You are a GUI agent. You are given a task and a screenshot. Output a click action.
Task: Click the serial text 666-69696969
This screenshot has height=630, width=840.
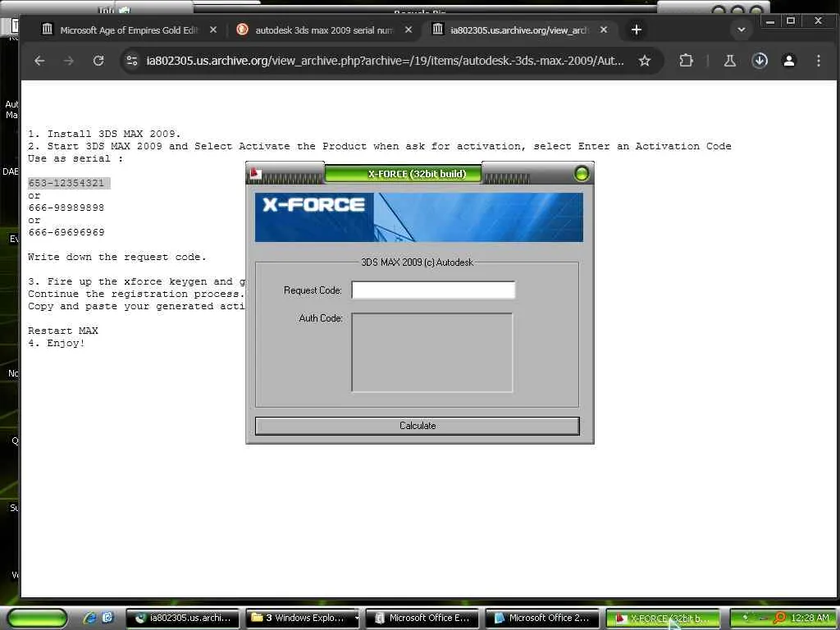click(66, 232)
